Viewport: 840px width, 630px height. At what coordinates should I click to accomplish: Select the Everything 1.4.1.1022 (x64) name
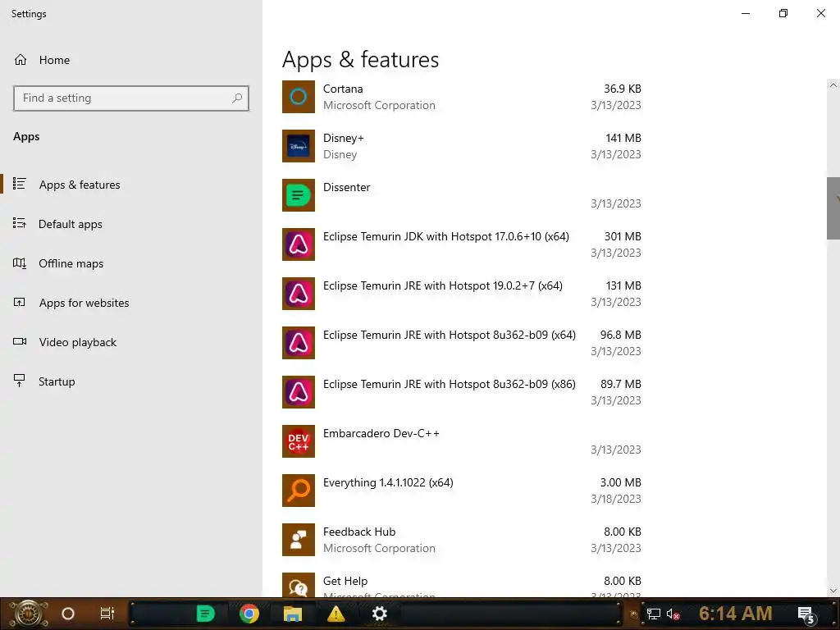pyautogui.click(x=388, y=482)
